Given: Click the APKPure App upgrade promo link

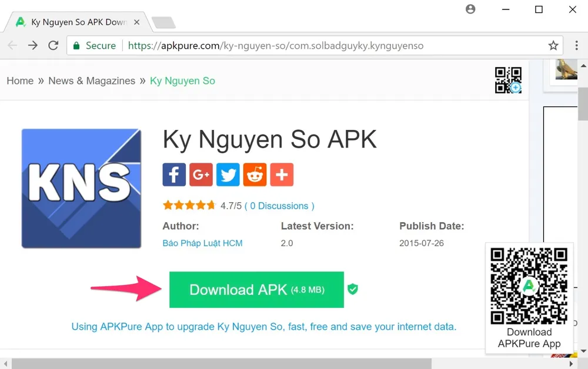Looking at the screenshot, I should 264,327.
